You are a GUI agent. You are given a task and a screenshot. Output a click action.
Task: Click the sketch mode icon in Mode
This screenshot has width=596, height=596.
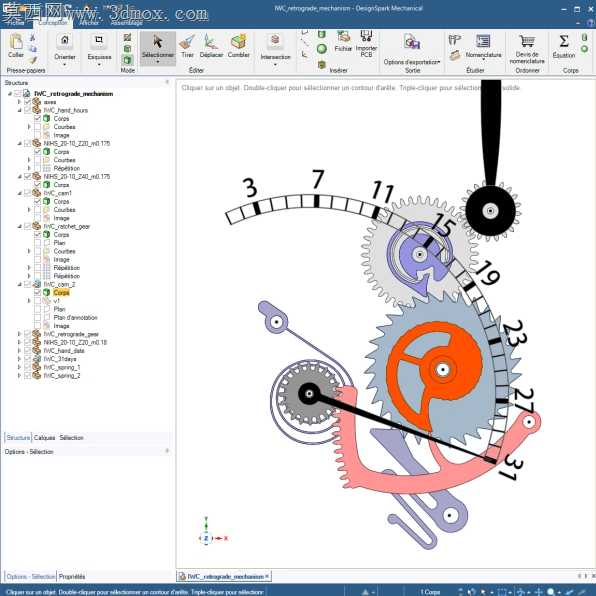pos(127,37)
